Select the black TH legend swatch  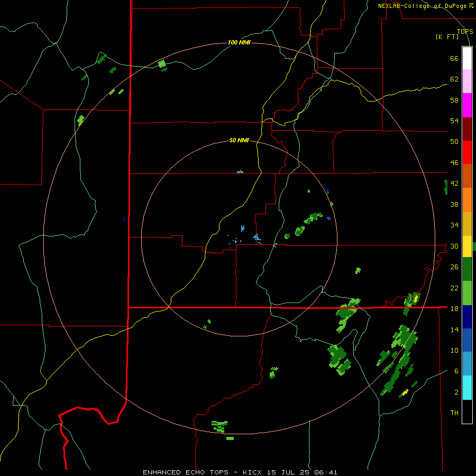point(467,411)
